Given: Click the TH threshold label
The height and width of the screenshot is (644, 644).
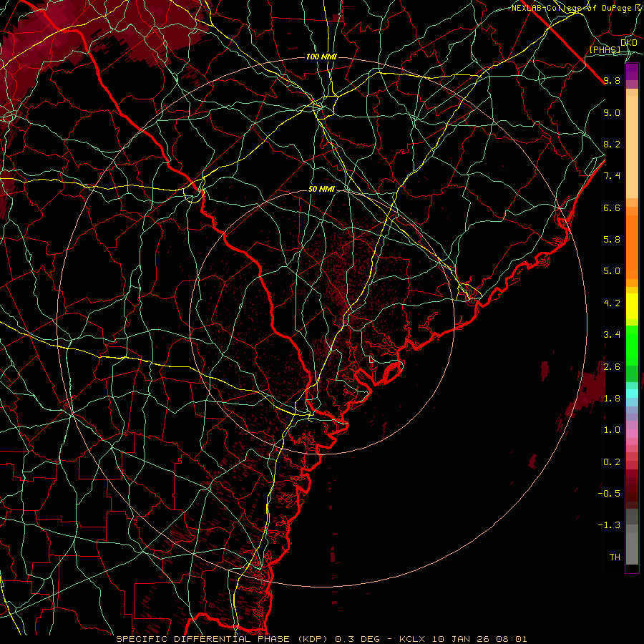Looking at the screenshot, I should (x=615, y=557).
